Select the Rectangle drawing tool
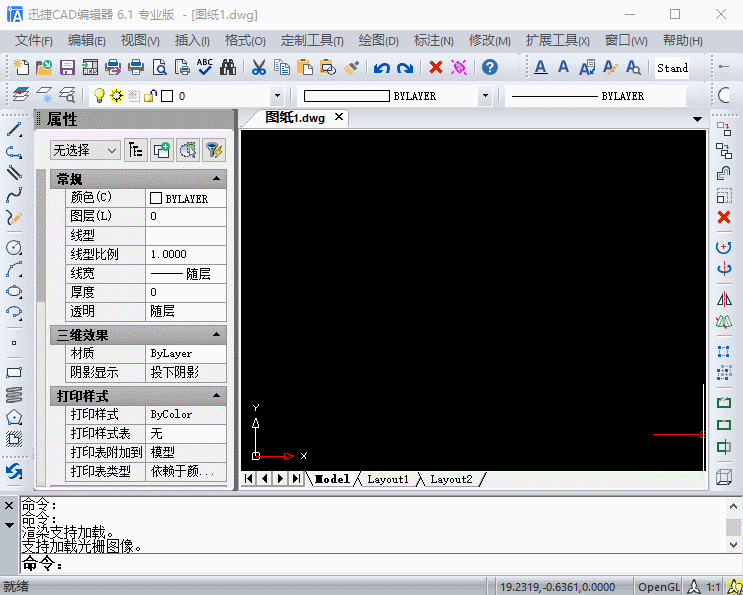743x595 pixels. 14,372
